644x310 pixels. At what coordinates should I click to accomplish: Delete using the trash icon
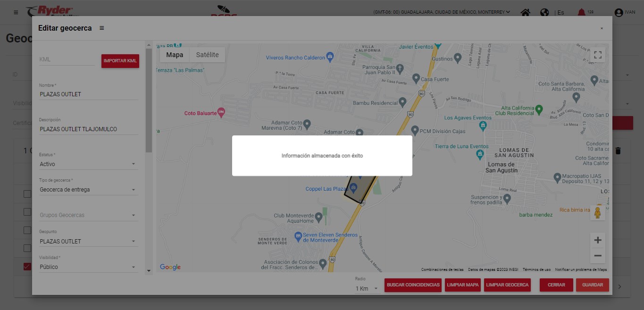[x=618, y=151]
